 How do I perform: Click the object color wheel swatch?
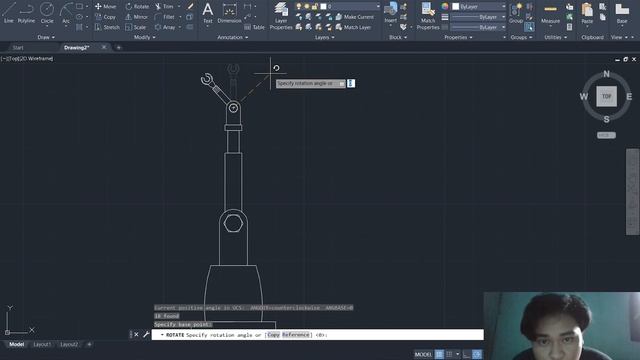tap(445, 7)
